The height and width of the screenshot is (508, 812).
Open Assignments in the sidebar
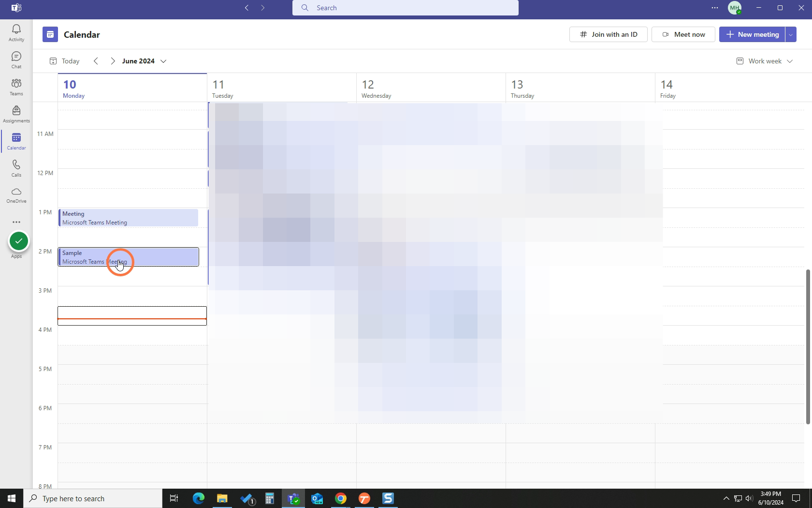[x=16, y=114]
